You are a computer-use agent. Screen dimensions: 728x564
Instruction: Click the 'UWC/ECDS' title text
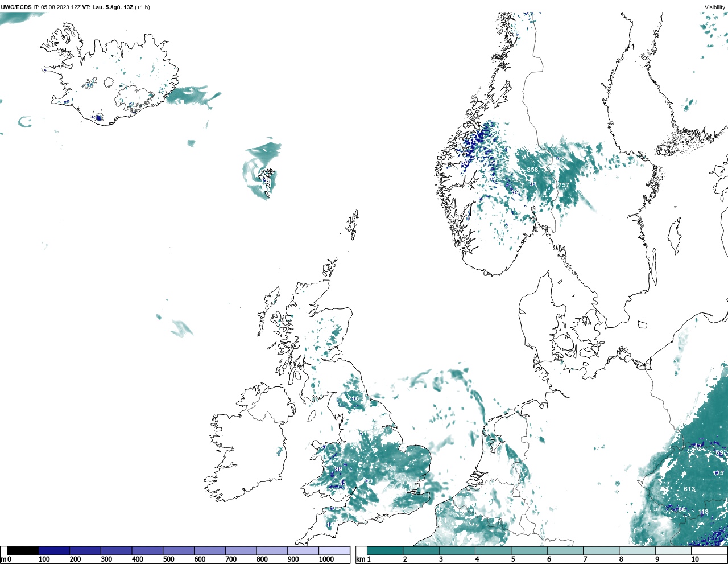click(16, 7)
